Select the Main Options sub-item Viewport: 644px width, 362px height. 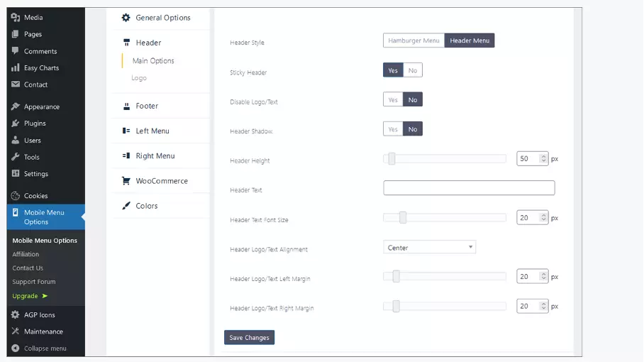point(153,61)
